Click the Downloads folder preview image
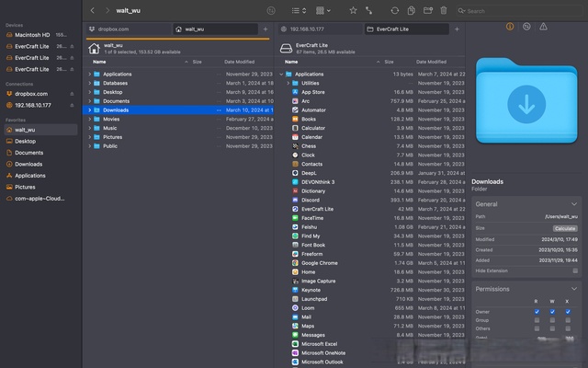588x368 pixels. click(526, 100)
